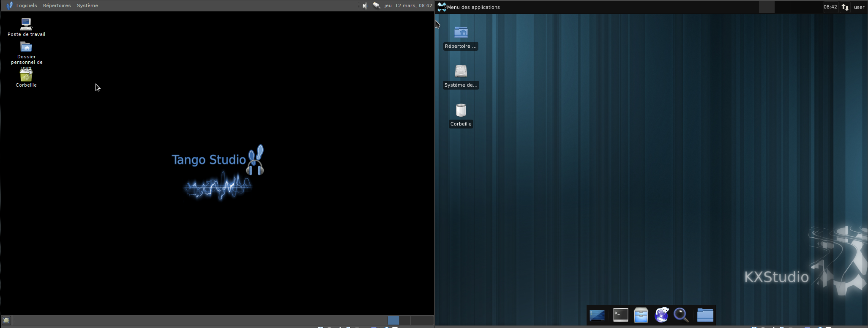868x328 pixels.
Task: Click the network up/down arrows icon in KXStudio panel
Action: 845,7
